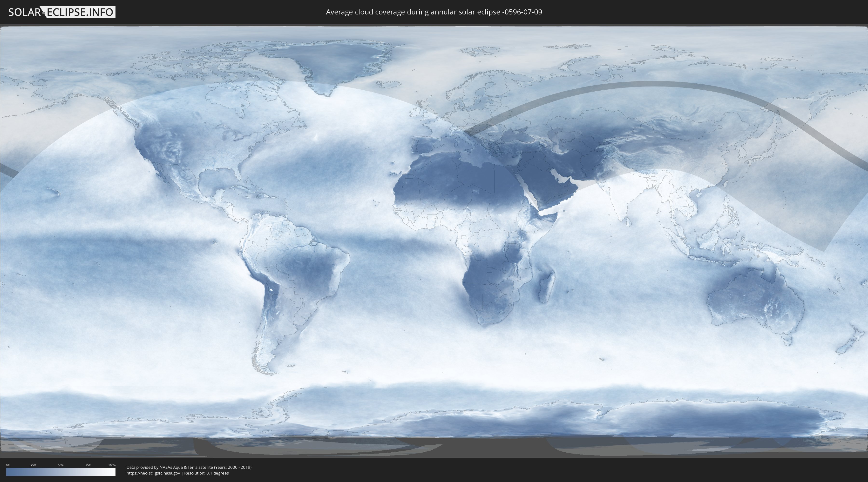Image resolution: width=868 pixels, height=482 pixels.
Task: Click the 'Resolution: 0.1 degrees' text
Action: (x=206, y=473)
